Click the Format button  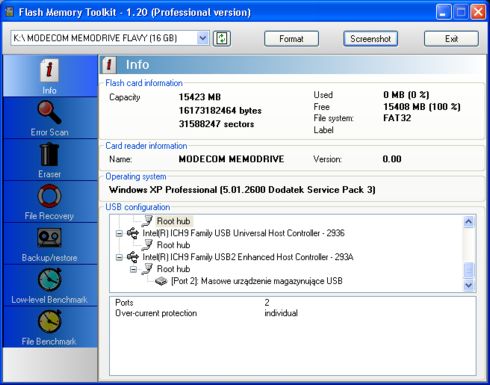pos(291,39)
